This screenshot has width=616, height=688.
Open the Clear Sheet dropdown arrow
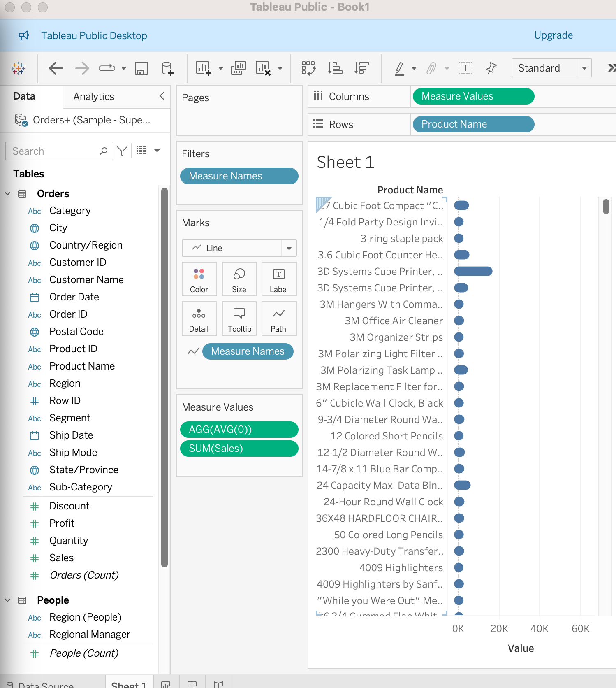pyautogui.click(x=280, y=68)
